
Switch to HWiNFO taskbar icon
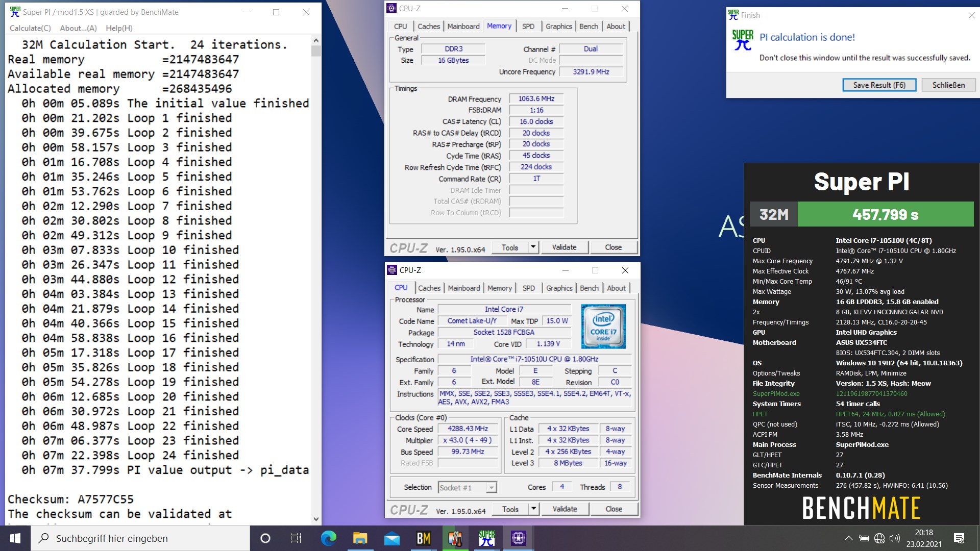coord(455,538)
